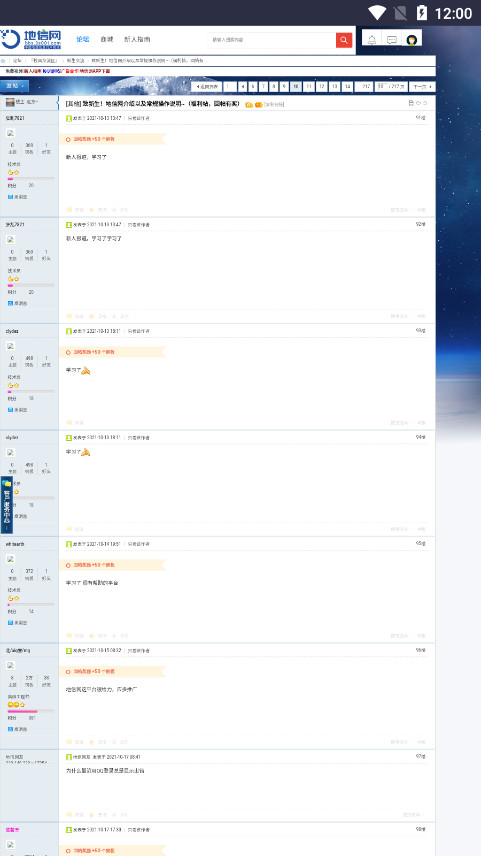Click the reply icon under first post
This screenshot has height=856, width=481.
point(75,210)
